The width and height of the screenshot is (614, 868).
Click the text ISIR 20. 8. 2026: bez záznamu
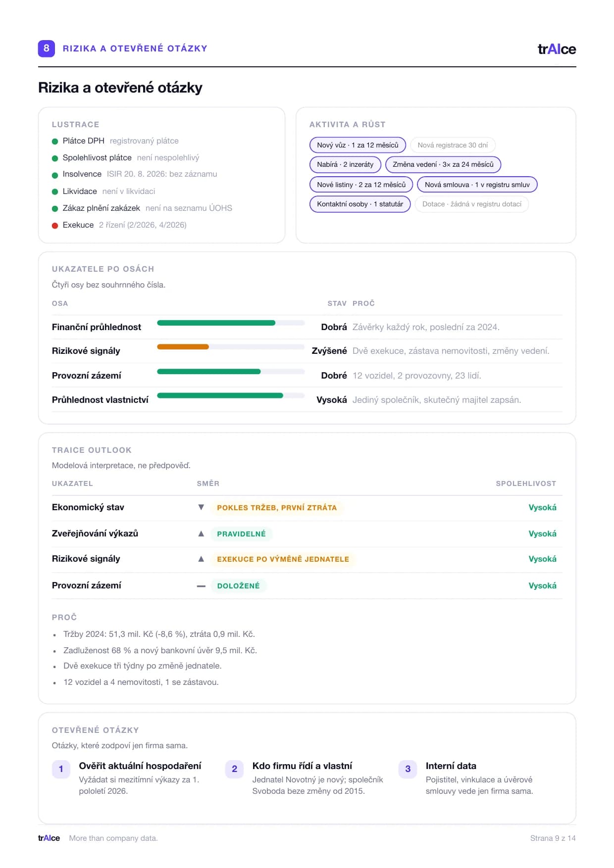(x=162, y=174)
